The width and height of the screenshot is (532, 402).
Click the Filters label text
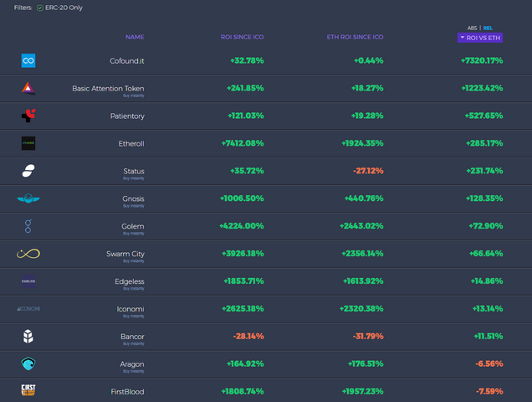click(x=23, y=8)
